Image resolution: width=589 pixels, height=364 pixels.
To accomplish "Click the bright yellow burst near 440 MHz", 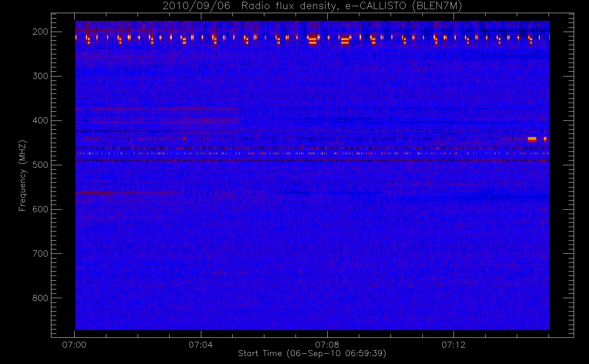I will (532, 139).
